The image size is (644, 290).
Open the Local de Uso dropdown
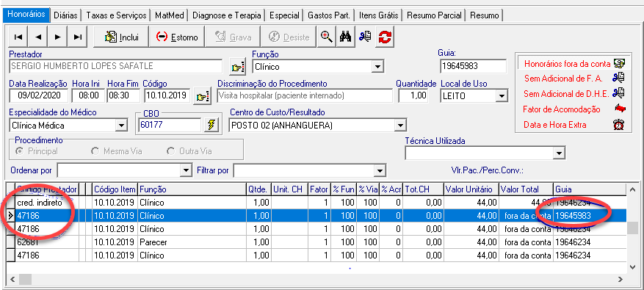pyautogui.click(x=501, y=96)
